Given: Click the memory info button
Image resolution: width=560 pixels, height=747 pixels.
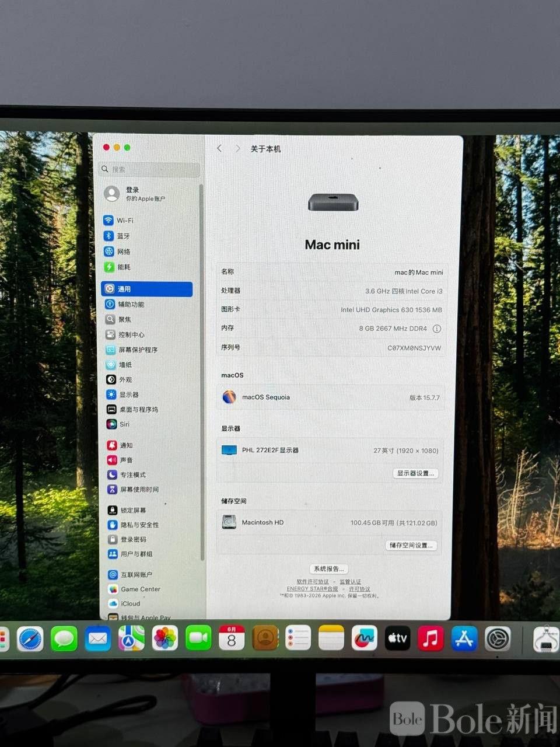Looking at the screenshot, I should tap(436, 329).
